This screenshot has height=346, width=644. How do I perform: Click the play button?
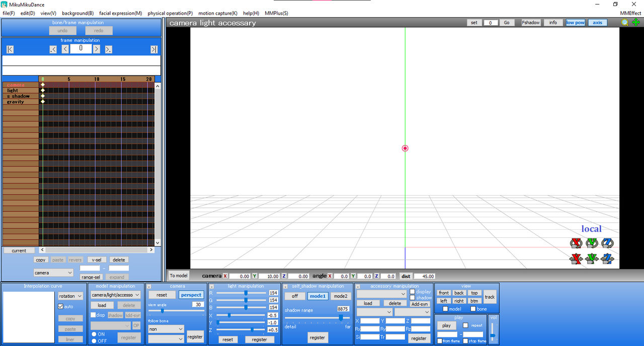[x=446, y=325]
